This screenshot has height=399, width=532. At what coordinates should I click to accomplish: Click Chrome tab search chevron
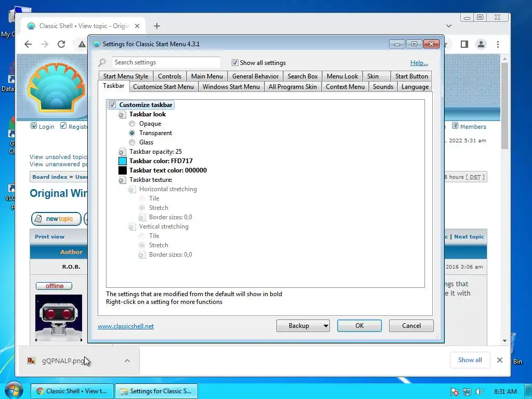point(449,26)
